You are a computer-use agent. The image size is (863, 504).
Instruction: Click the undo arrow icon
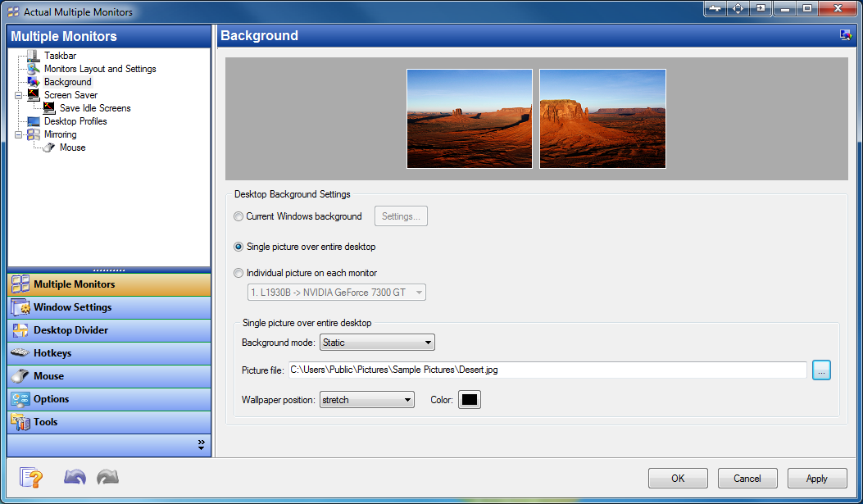pos(75,477)
